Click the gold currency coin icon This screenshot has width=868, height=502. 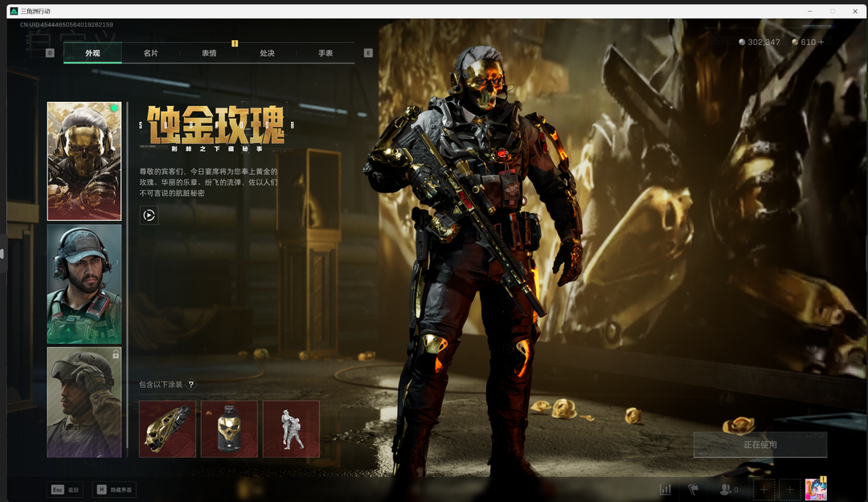coord(795,42)
